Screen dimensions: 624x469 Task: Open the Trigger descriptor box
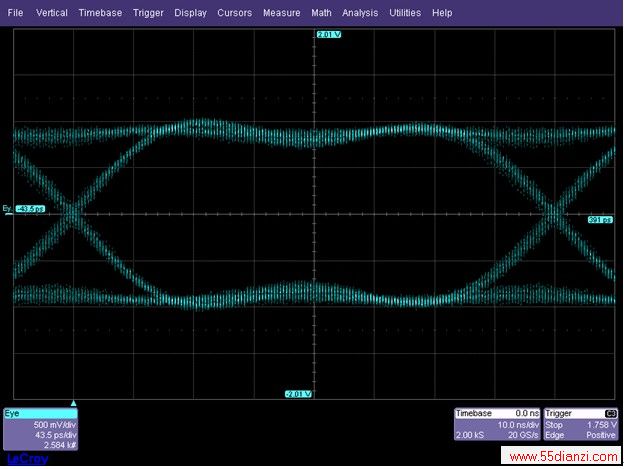(581, 424)
